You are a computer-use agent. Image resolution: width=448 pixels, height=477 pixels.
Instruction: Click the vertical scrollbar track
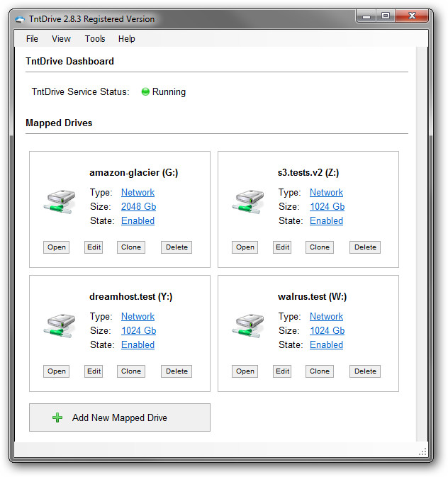tap(422, 243)
